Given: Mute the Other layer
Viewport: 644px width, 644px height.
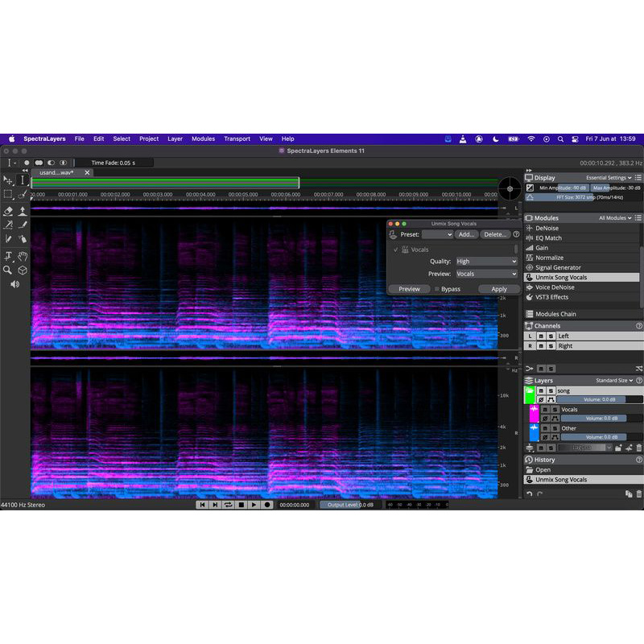Looking at the screenshot, I should 545,428.
